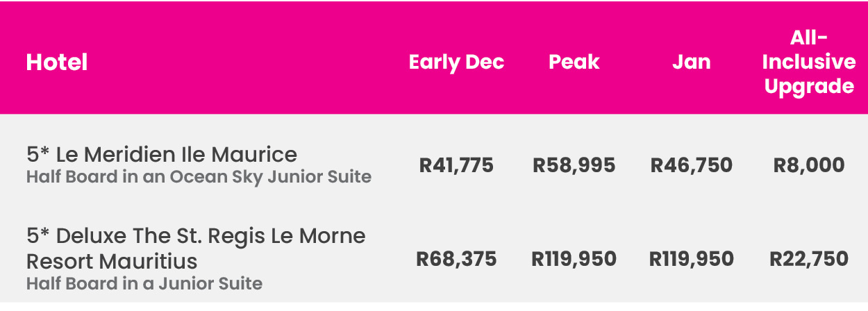Click the Resort Mauritius text line
The image size is (868, 311).
pos(112,262)
